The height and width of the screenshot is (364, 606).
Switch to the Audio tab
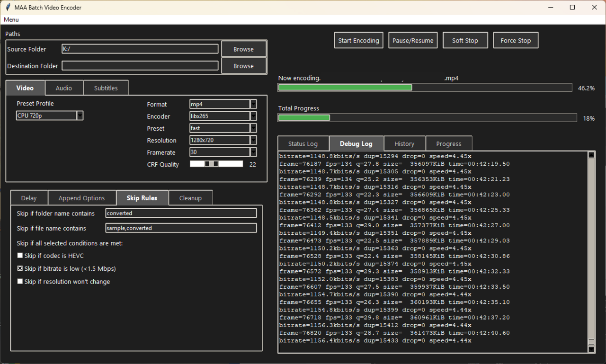click(64, 88)
